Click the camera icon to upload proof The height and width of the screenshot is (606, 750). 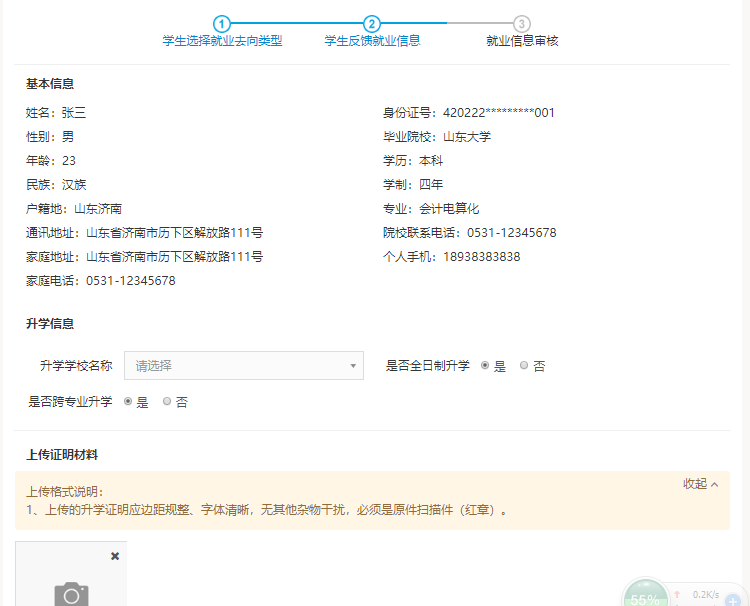coord(71,595)
